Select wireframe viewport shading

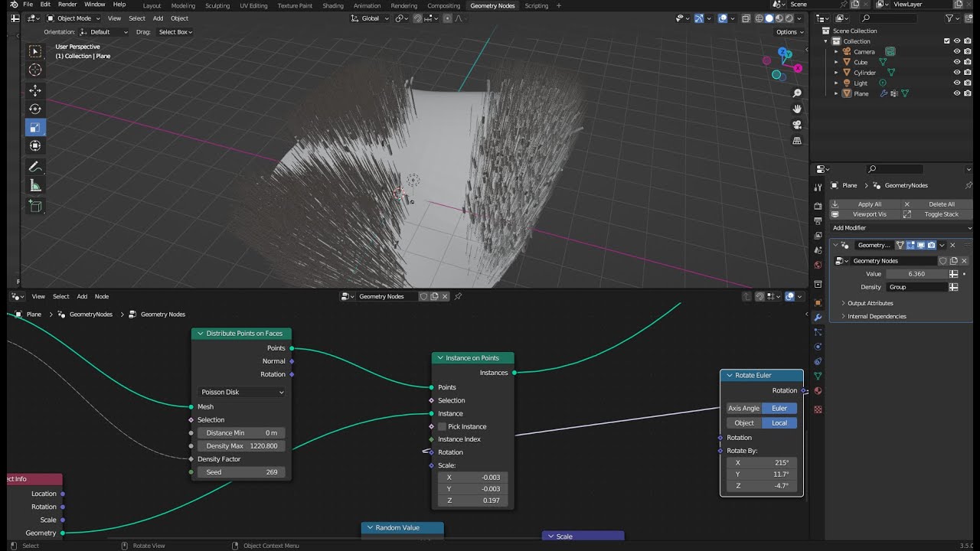[x=759, y=18]
